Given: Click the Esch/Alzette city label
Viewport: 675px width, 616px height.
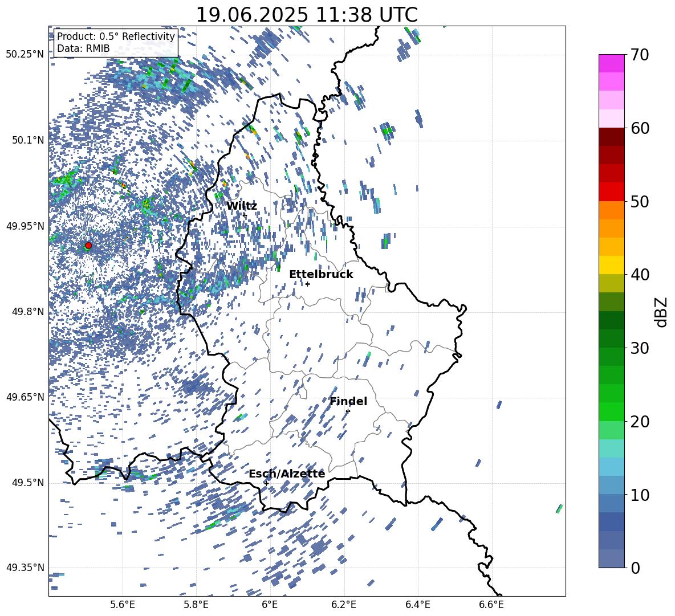Looking at the screenshot, I should (287, 474).
